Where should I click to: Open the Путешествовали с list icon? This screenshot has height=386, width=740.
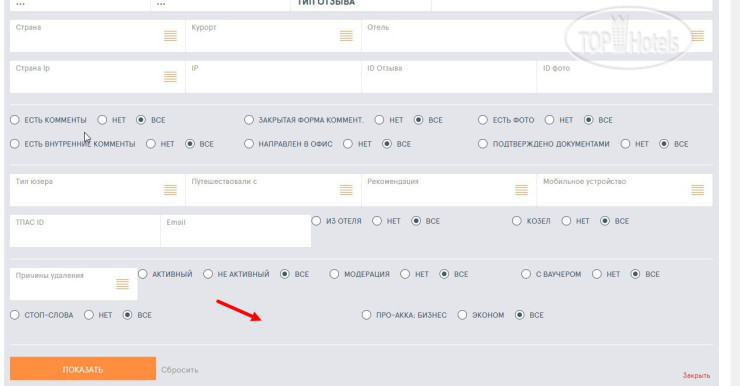tap(346, 190)
